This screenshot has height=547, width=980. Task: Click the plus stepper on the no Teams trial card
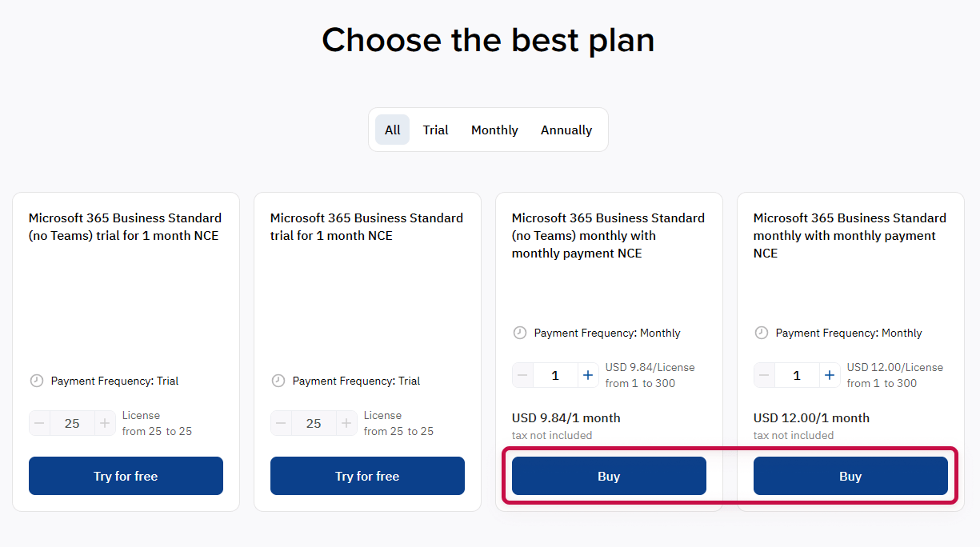[103, 423]
